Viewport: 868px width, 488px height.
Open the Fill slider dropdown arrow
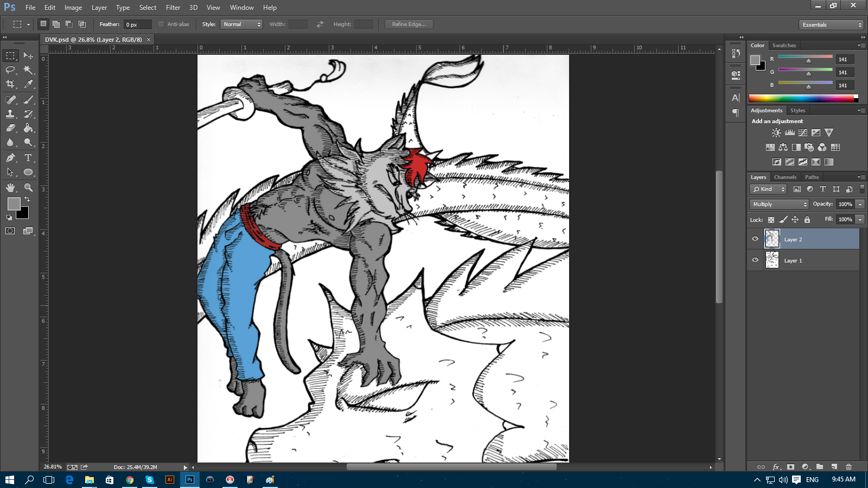pos(860,220)
